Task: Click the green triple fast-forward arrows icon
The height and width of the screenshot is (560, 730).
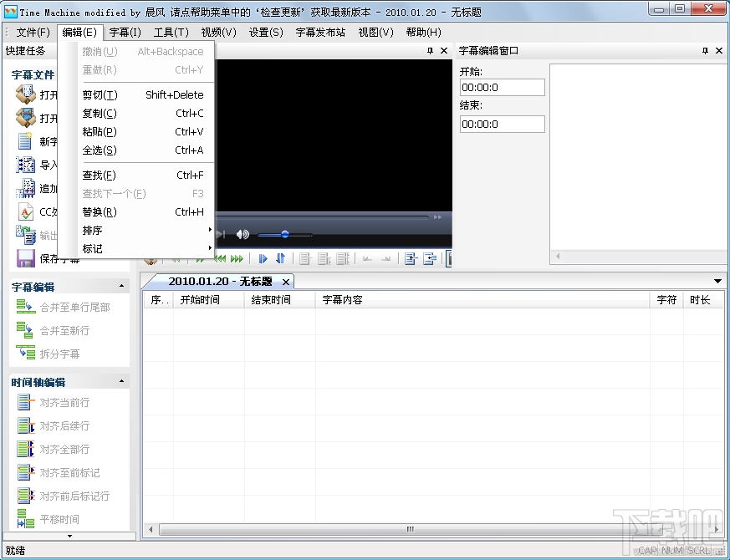Action: point(237,259)
